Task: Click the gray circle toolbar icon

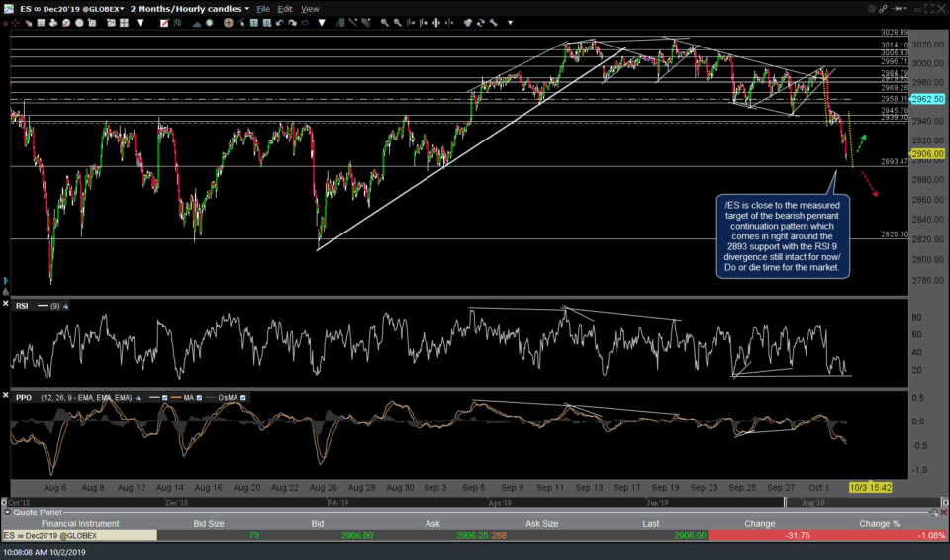Action: click(79, 23)
